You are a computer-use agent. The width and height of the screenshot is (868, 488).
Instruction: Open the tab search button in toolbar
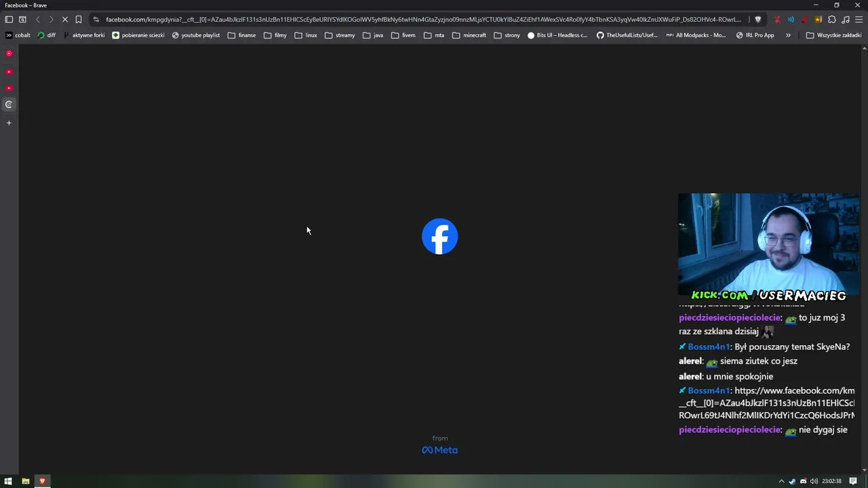22,20
